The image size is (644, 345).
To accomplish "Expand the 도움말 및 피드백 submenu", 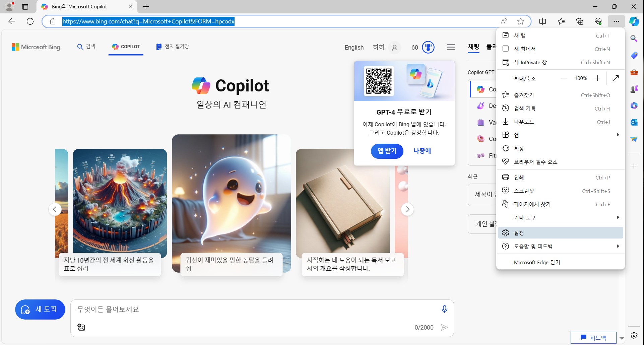I will [560, 246].
